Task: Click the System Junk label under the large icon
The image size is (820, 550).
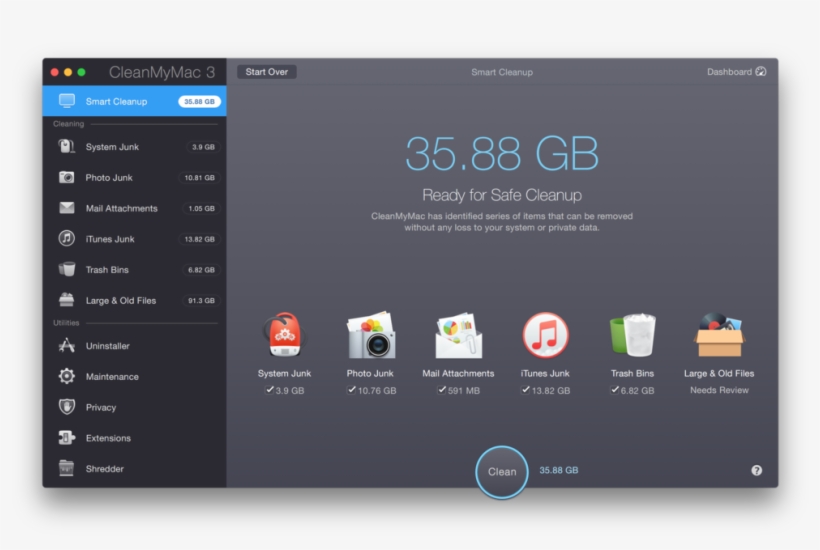Action: point(284,373)
